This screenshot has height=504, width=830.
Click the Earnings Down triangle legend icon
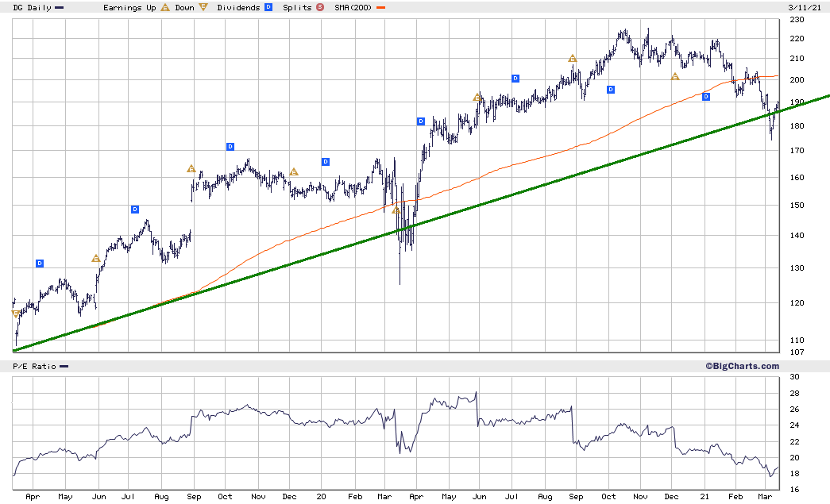(203, 7)
